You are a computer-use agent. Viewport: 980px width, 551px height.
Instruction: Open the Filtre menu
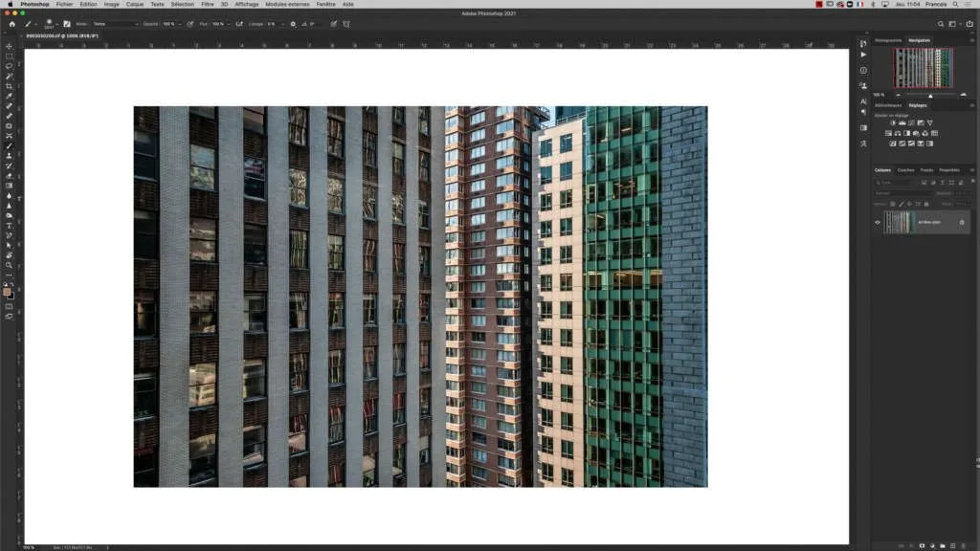click(x=208, y=4)
